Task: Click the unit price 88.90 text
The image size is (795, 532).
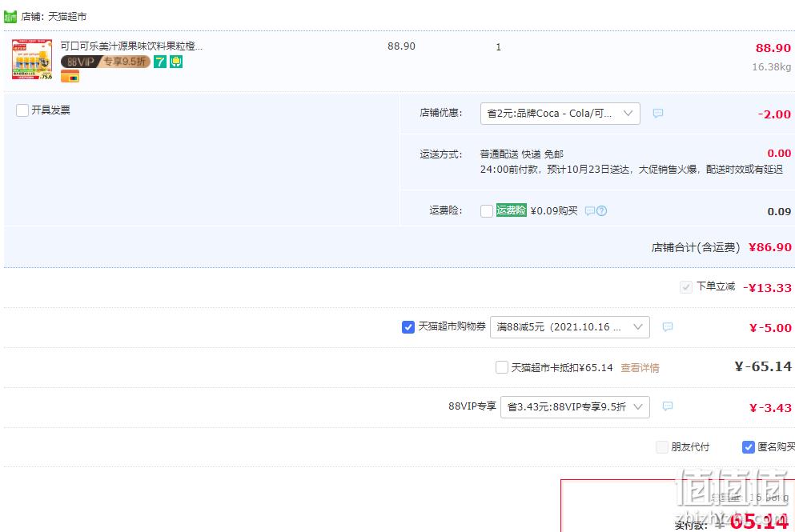Action: 402,46
